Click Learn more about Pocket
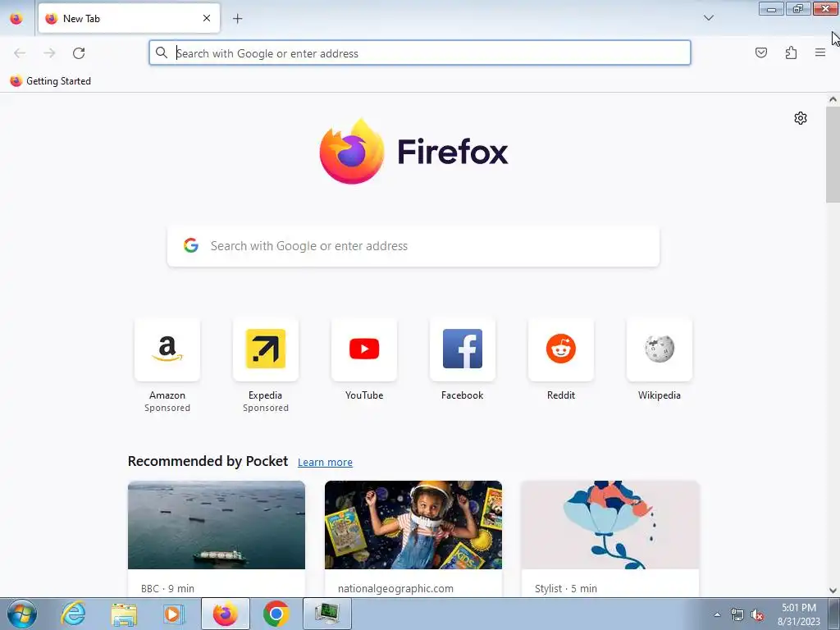Image resolution: width=840 pixels, height=630 pixels. tap(325, 462)
